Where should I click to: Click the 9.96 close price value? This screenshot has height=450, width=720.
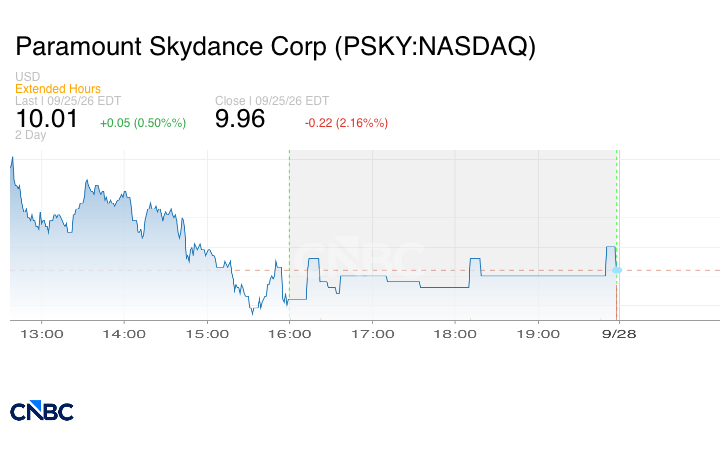[240, 118]
